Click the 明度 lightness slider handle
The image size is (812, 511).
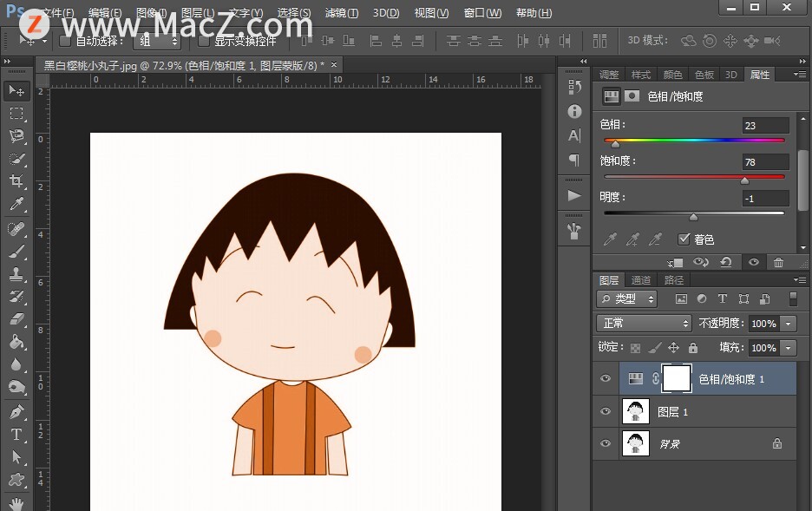pos(693,217)
